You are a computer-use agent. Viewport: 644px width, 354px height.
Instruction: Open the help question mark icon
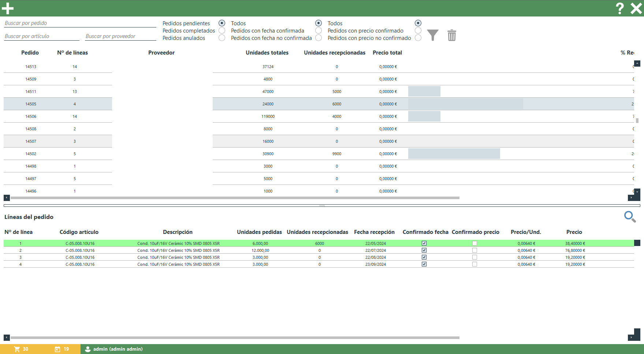coord(619,8)
